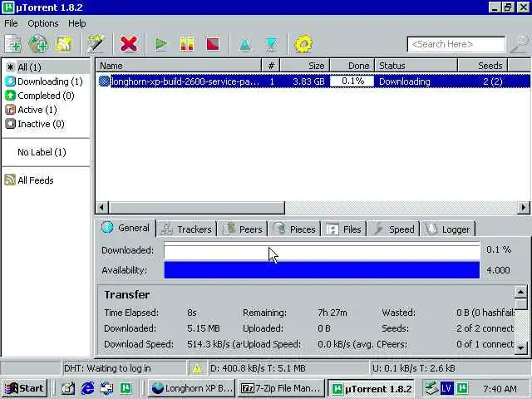Open the File menu
Image resolution: width=532 pixels, height=399 pixels.
click(11, 23)
